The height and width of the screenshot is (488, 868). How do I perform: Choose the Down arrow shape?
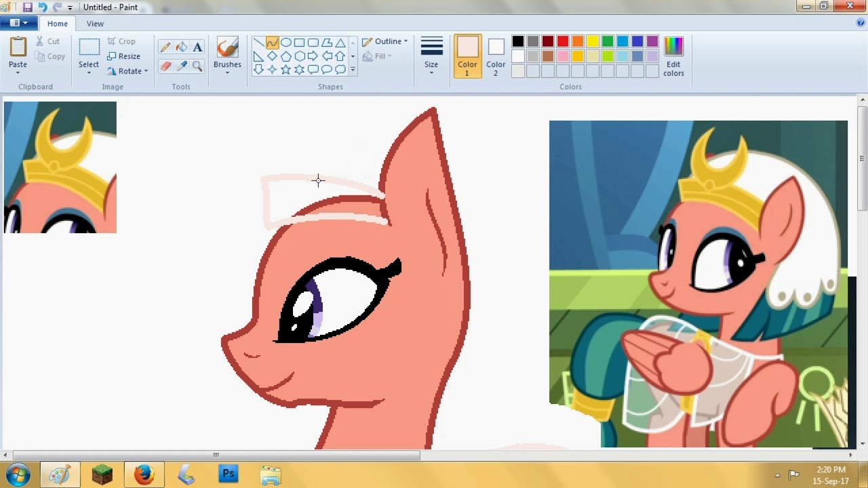pos(258,69)
